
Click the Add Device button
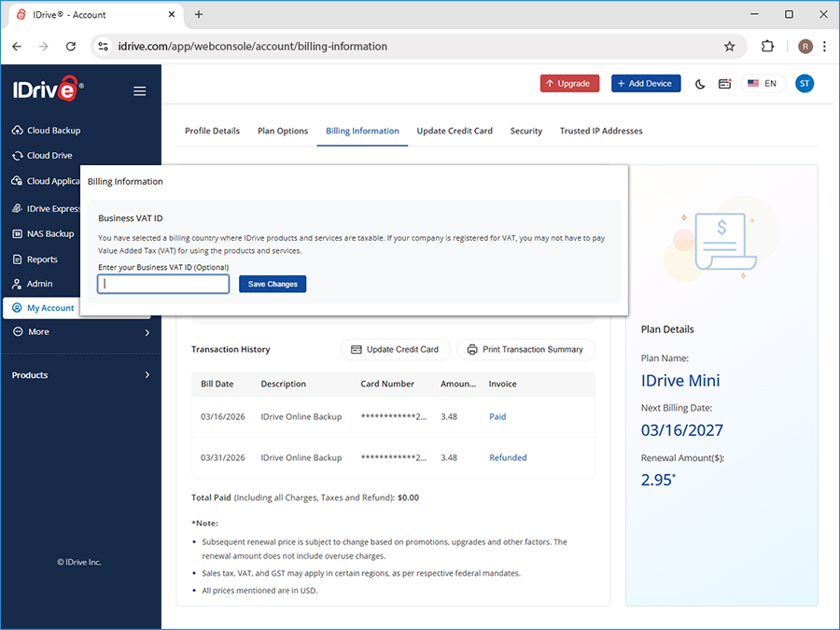pos(646,84)
